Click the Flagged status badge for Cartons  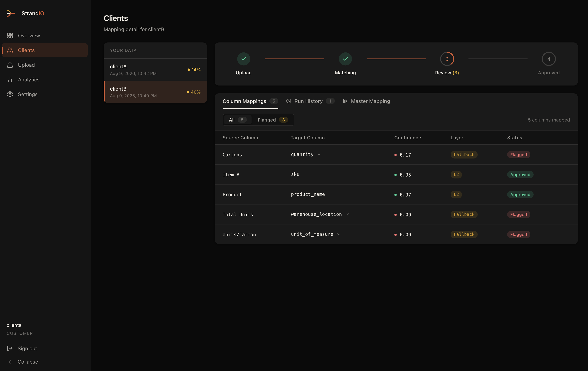(518, 155)
